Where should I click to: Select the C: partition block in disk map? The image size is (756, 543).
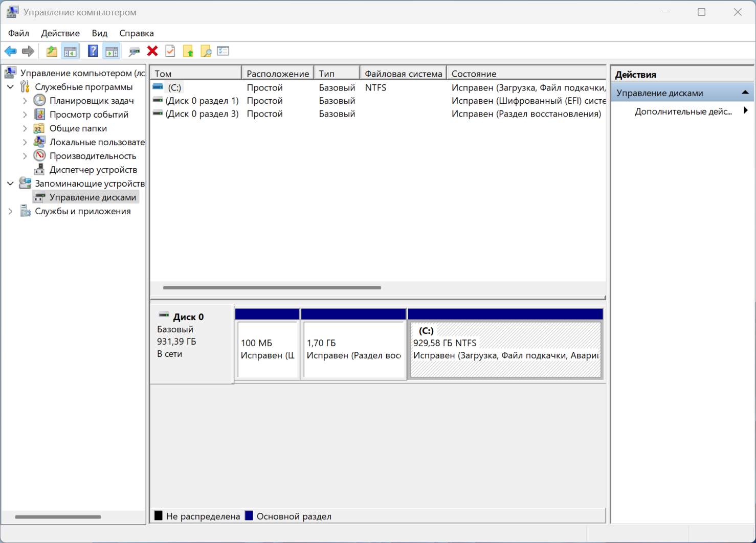click(x=505, y=349)
